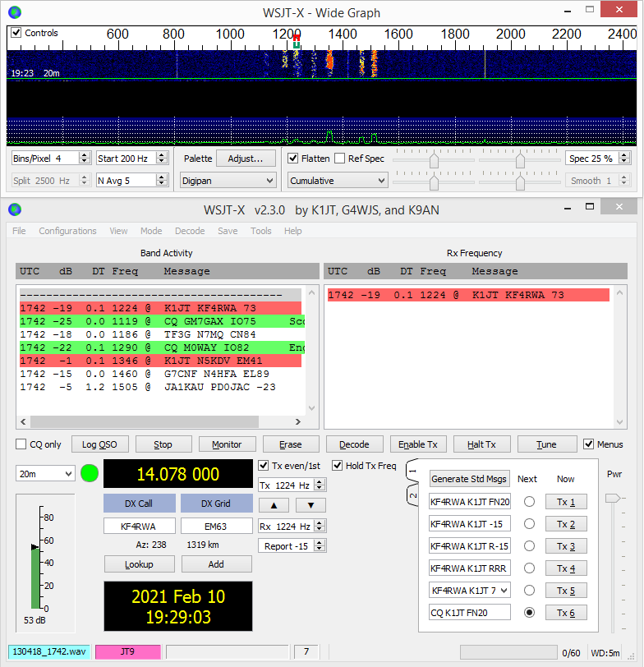This screenshot has width=644, height=667.
Task: Select tab 2 of the message panel
Action: (x=412, y=495)
